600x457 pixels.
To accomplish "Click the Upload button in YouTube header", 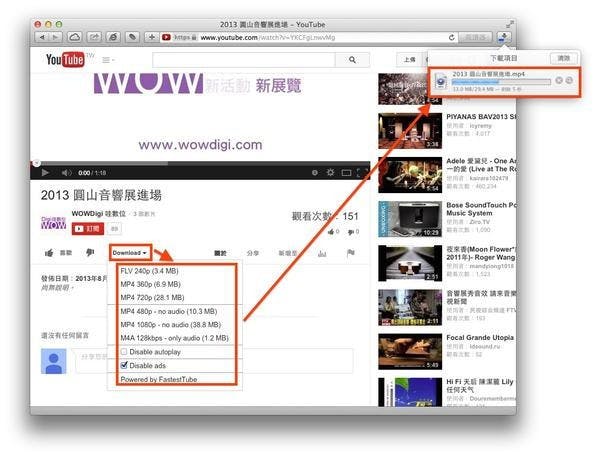I will point(409,60).
